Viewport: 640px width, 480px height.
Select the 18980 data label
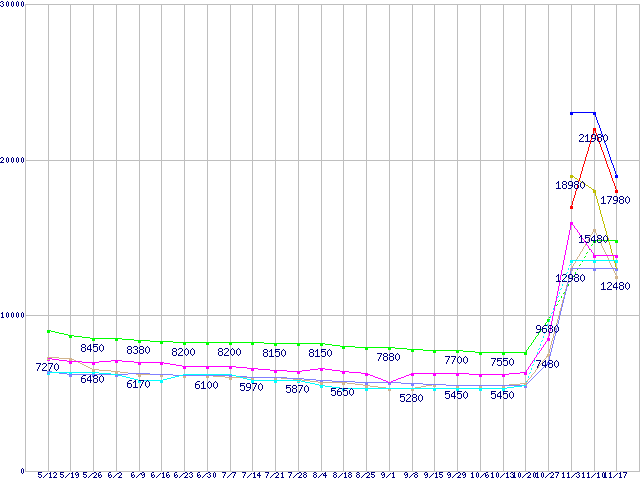571,185
